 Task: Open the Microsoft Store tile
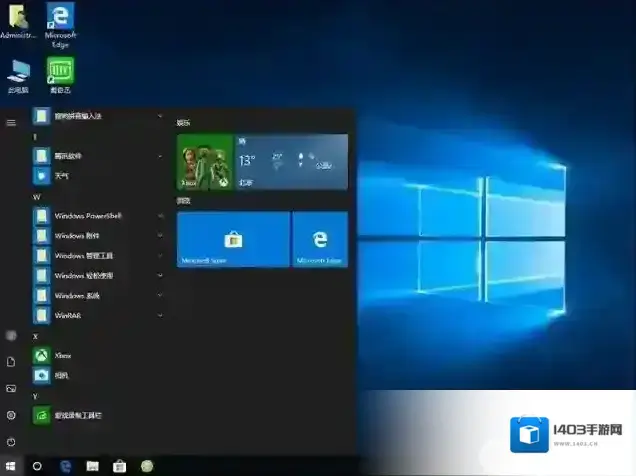point(233,239)
